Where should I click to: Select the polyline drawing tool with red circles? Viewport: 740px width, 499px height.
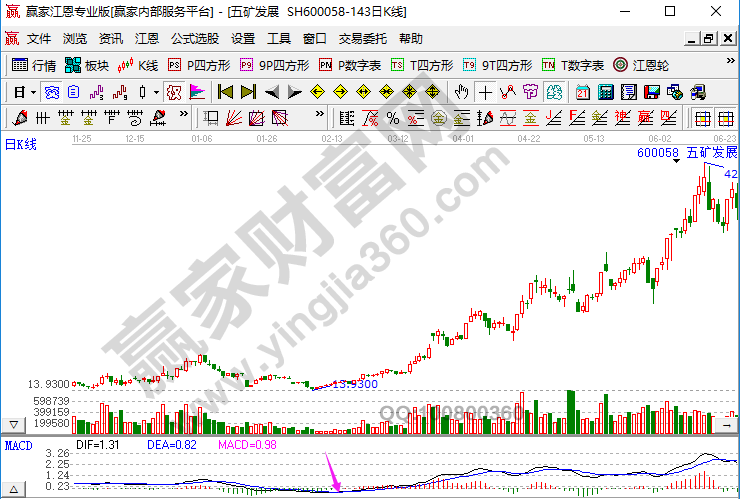508,92
